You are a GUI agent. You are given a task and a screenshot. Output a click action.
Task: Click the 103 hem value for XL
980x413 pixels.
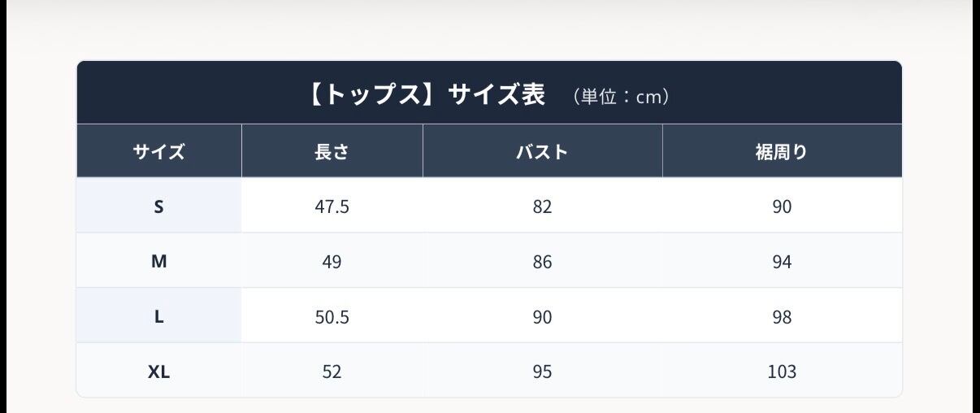[783, 372]
